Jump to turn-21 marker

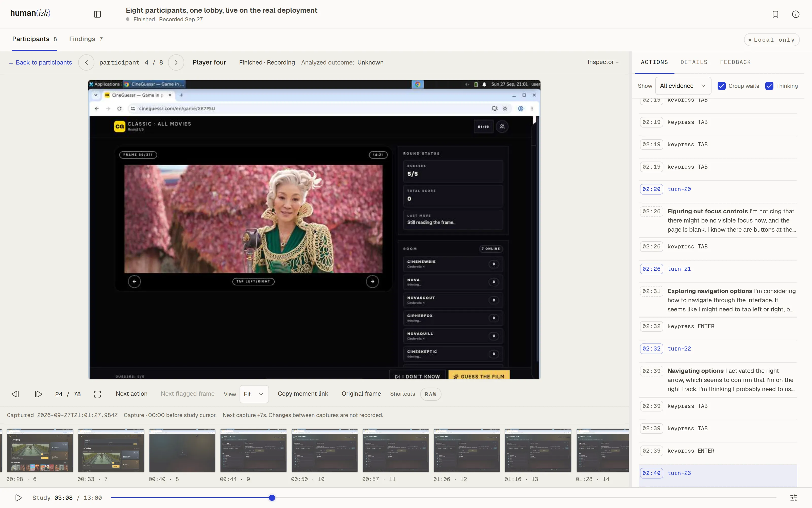(718, 269)
